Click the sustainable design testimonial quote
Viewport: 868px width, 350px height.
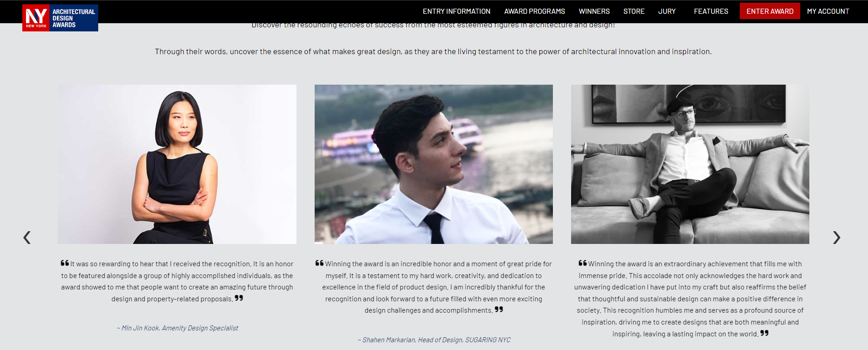(x=690, y=299)
